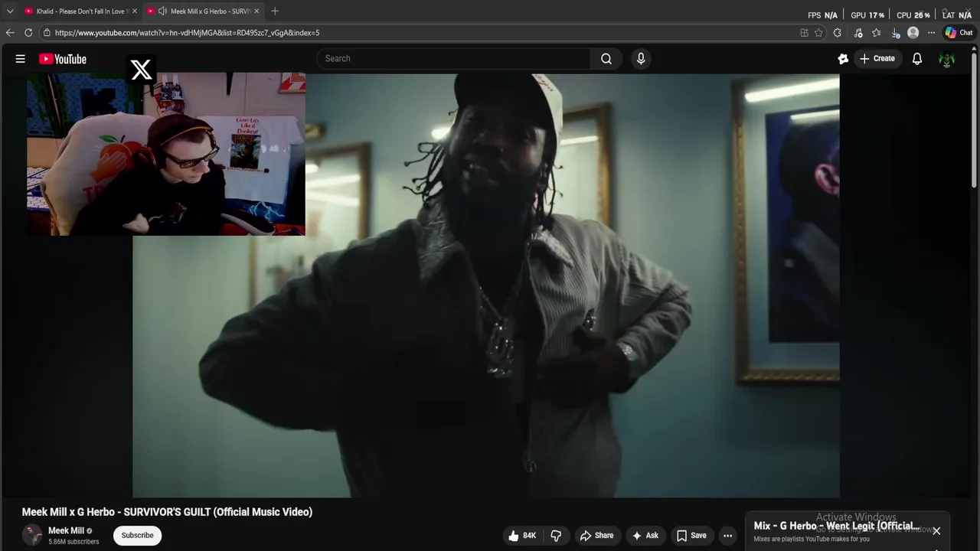980x551 pixels.
Task: Open the Ask button
Action: point(645,536)
